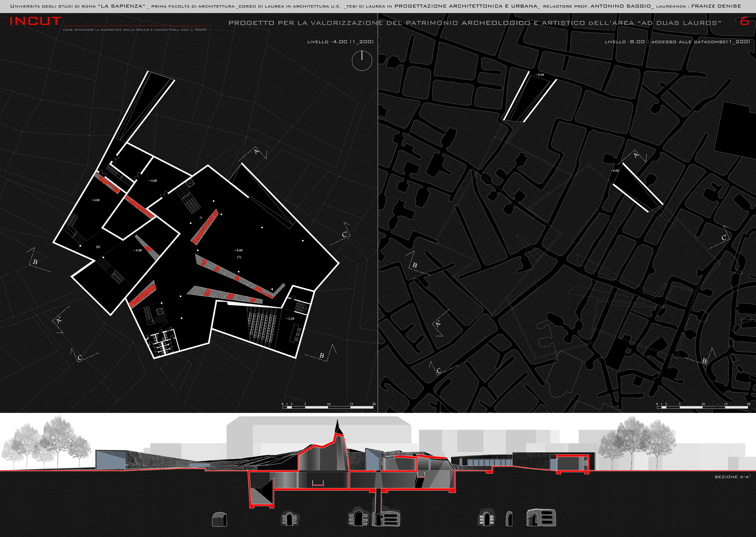Viewport: 756px width, 537px height.
Task: Click the (6) room number label
Action: [x=98, y=247]
